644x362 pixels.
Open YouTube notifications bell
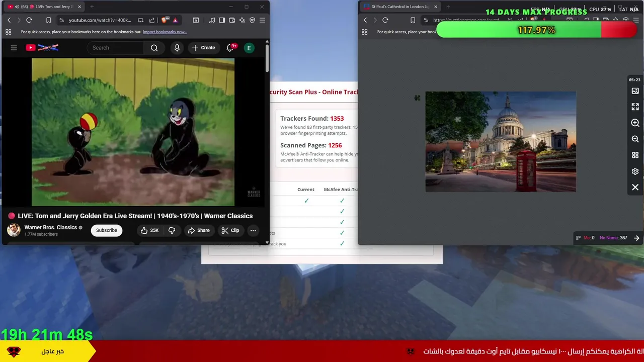[230, 48]
